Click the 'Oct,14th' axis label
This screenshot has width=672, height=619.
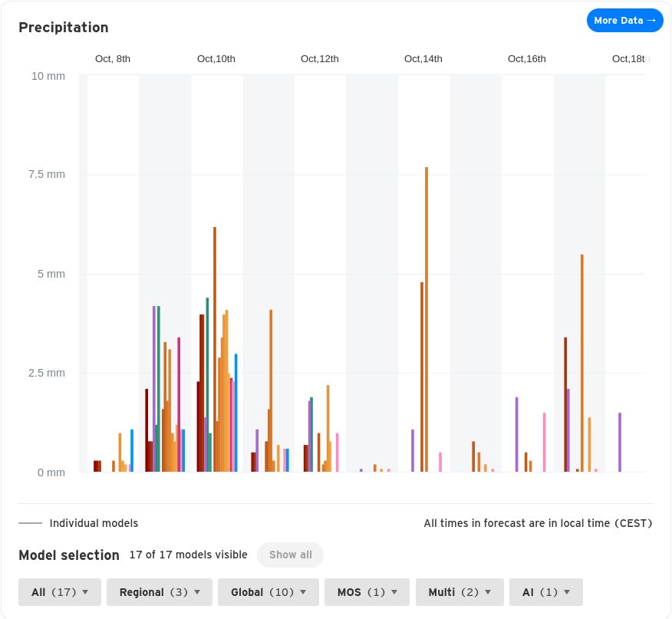tap(423, 59)
